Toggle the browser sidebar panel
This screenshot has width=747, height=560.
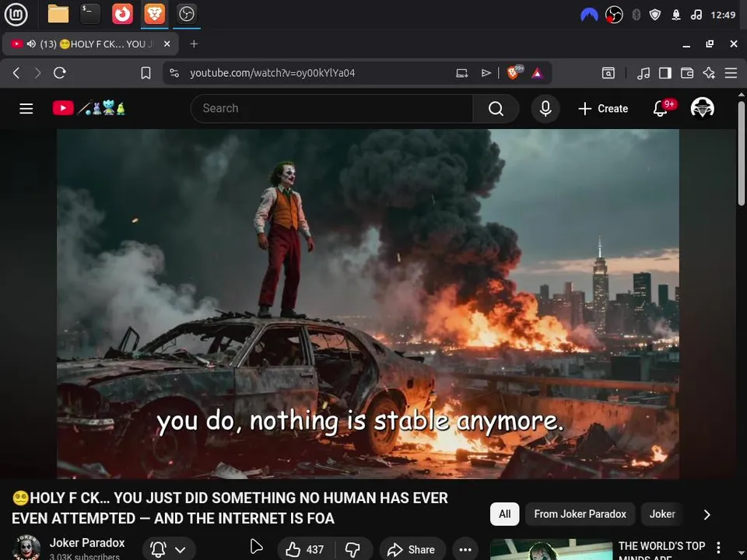pyautogui.click(x=665, y=73)
